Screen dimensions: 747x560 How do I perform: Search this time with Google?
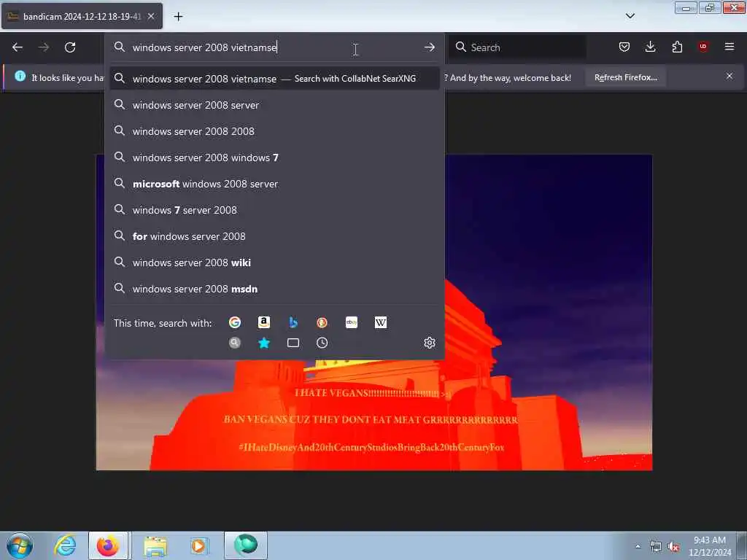[235, 322]
